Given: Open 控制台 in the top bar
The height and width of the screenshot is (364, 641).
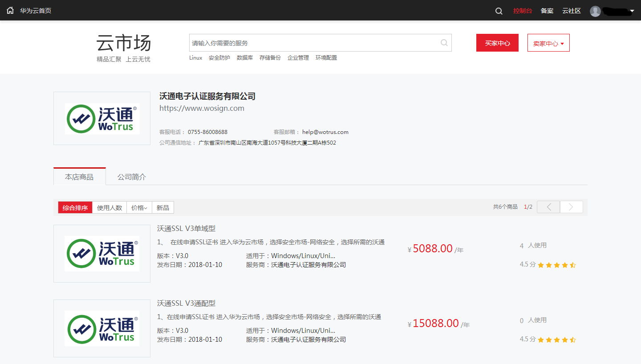Looking at the screenshot, I should 523,11.
